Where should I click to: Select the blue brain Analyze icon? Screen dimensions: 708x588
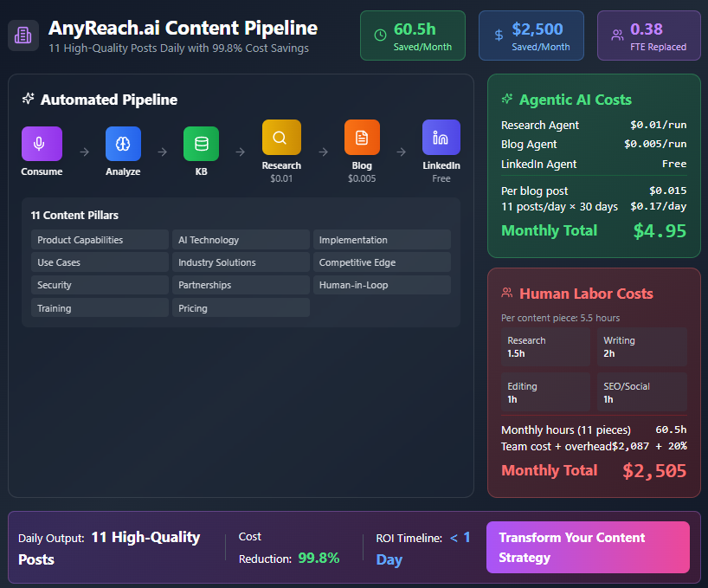tap(123, 144)
